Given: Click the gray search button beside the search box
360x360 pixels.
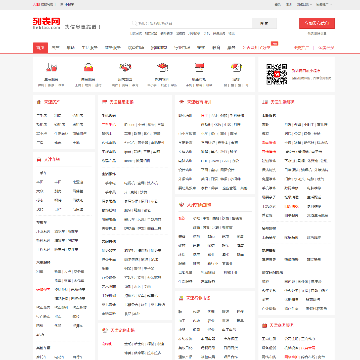Looking at the screenshot, I should pyautogui.click(x=264, y=23).
